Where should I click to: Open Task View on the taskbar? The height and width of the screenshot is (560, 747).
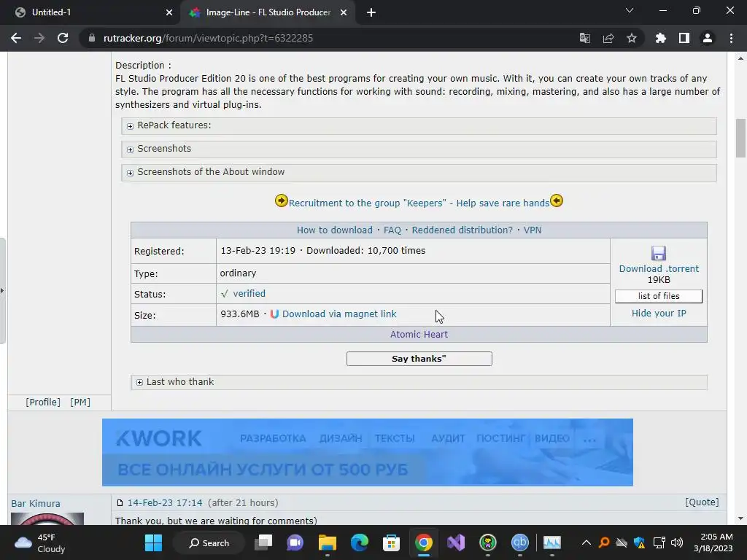263,542
